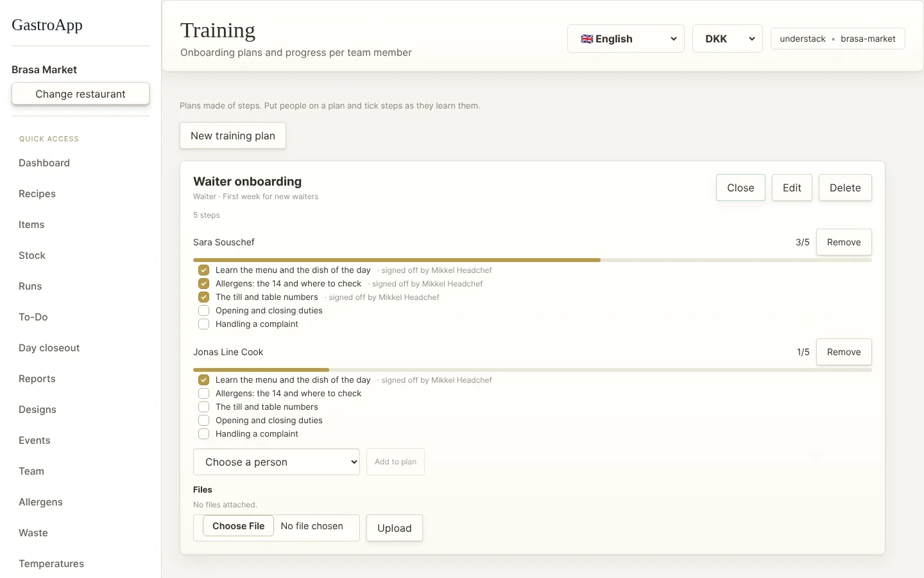This screenshot has height=578, width=924.
Task: Remove Sara Souschef from the plan
Action: pyautogui.click(x=844, y=242)
